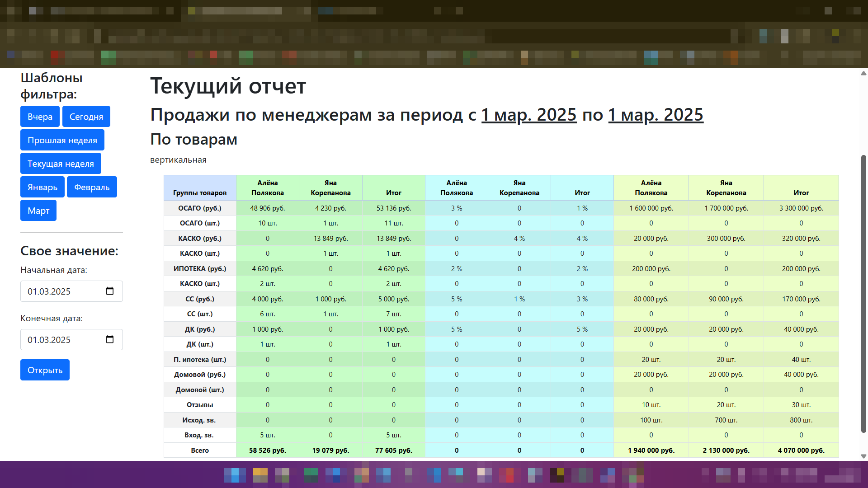Screen dimensions: 868x488
Task: Click the yellow Яна Корепанова column header
Action: (x=726, y=188)
